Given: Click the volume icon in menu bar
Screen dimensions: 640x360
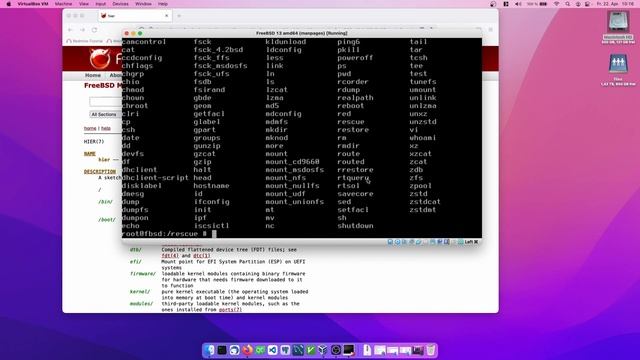Looking at the screenshot, I should point(518,4).
